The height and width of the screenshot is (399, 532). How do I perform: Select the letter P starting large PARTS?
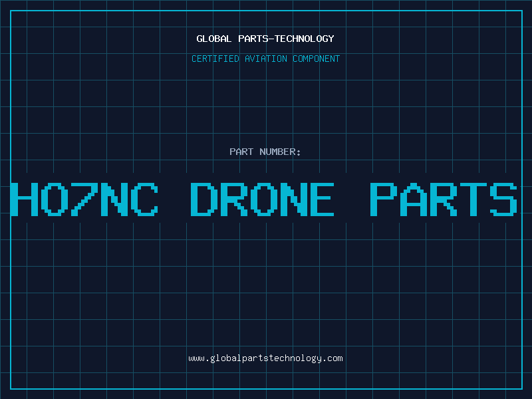coord(383,199)
